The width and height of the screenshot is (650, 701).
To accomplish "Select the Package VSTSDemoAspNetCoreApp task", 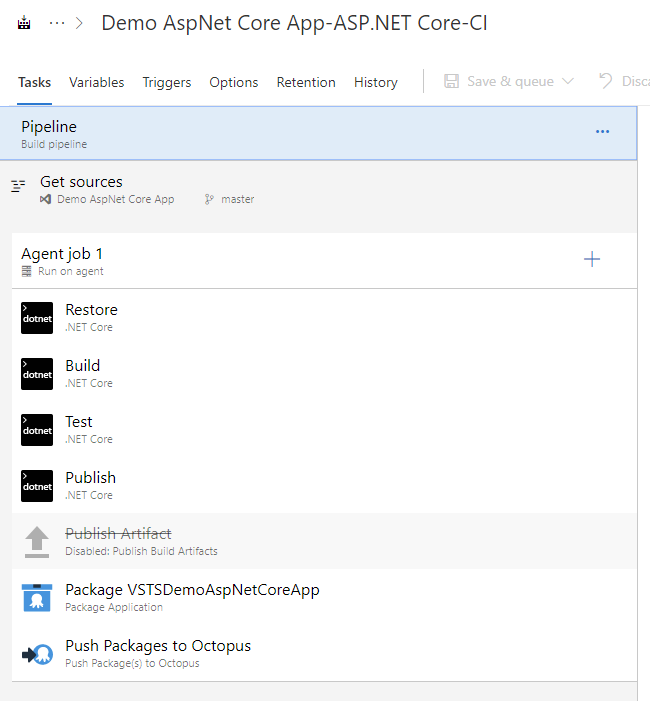I will [x=324, y=598].
